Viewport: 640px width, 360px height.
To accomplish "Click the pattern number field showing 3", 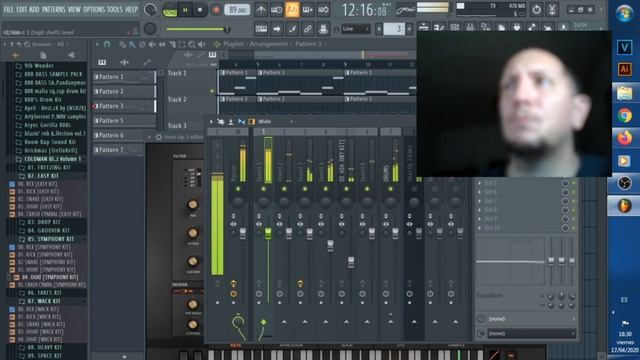I will [394, 29].
